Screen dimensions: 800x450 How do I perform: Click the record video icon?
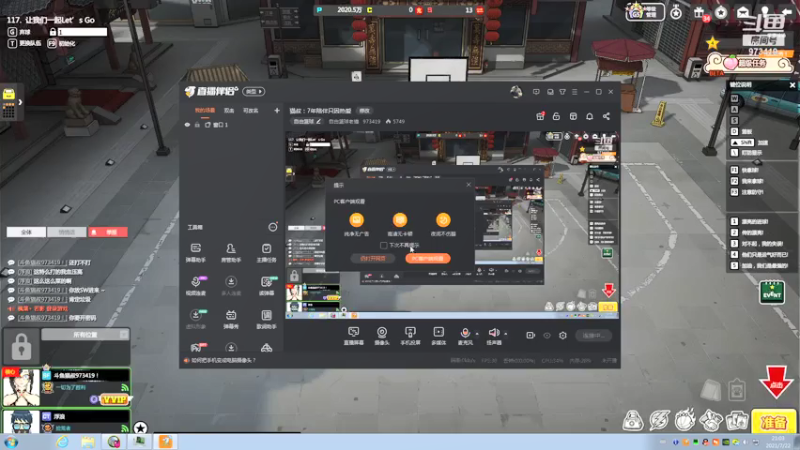click(x=530, y=335)
